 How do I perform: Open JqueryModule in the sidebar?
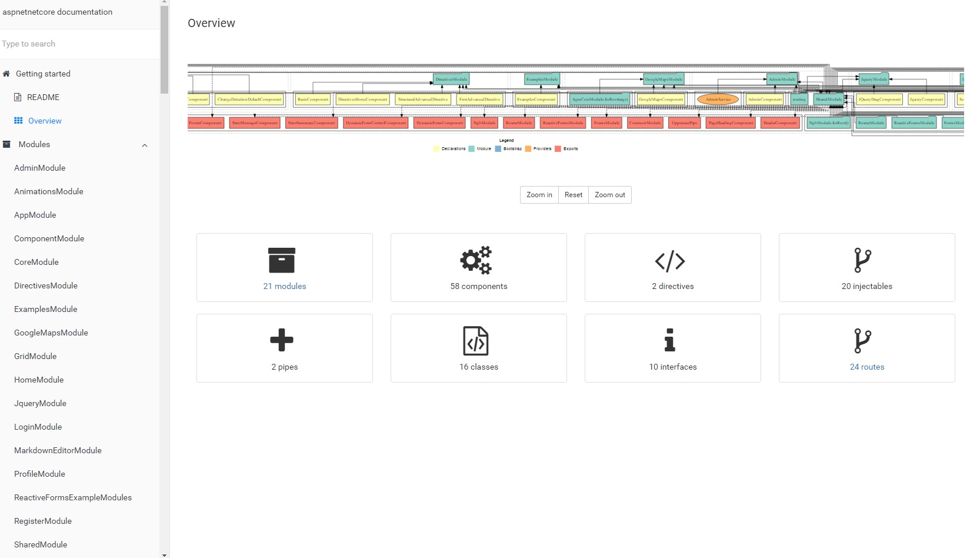coord(40,403)
